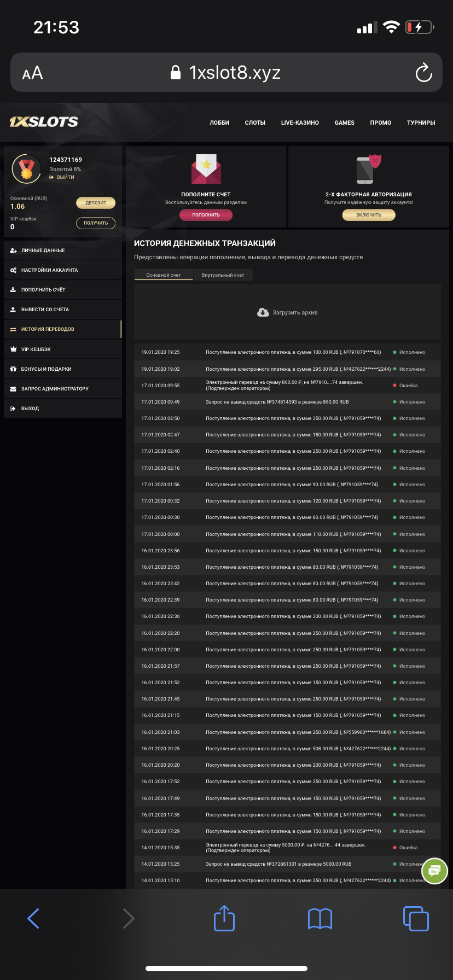This screenshot has height=980, width=453.
Task: Tap the gold medal account avatar
Action: (26, 168)
